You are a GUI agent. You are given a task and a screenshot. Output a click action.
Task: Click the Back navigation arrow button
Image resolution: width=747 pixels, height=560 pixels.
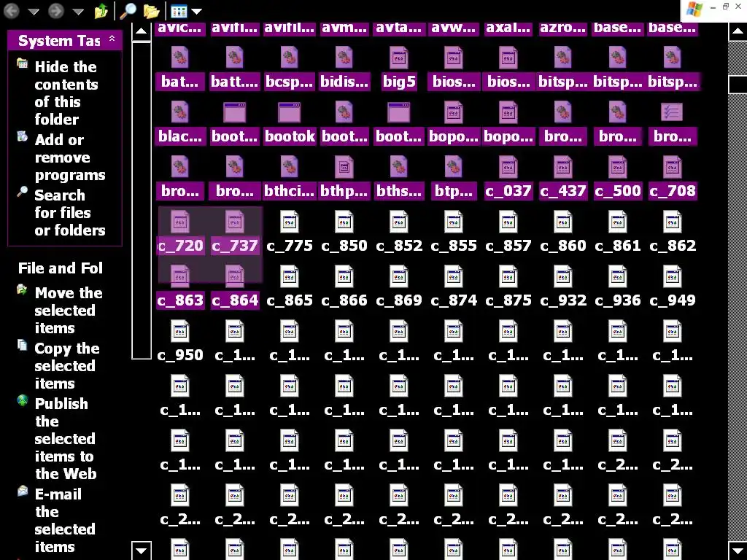[12, 10]
